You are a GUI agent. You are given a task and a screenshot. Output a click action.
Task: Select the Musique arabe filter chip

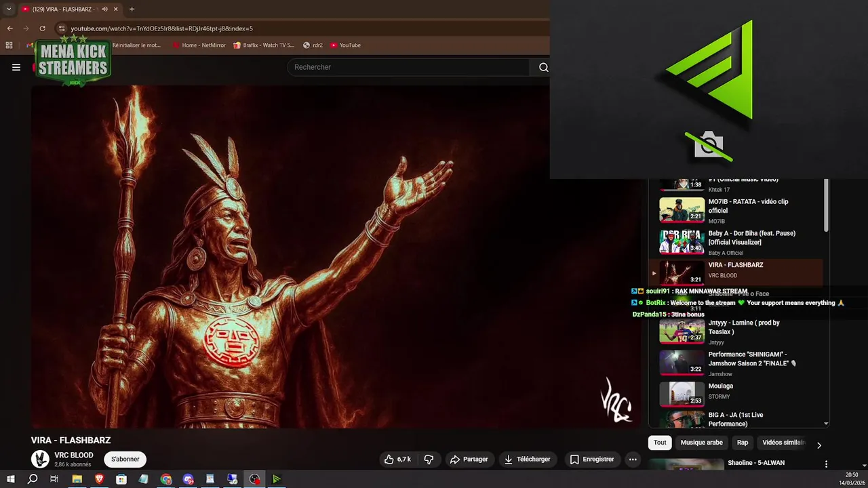point(701,443)
